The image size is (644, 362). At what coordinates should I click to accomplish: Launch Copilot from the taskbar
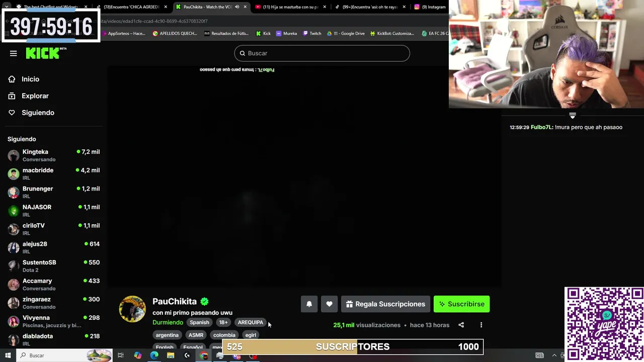pos(137,355)
